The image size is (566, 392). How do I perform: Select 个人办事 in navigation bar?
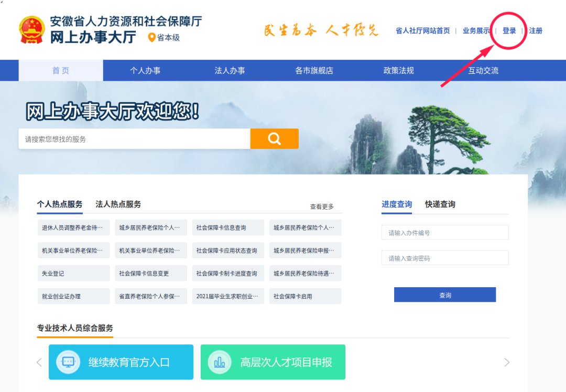145,71
